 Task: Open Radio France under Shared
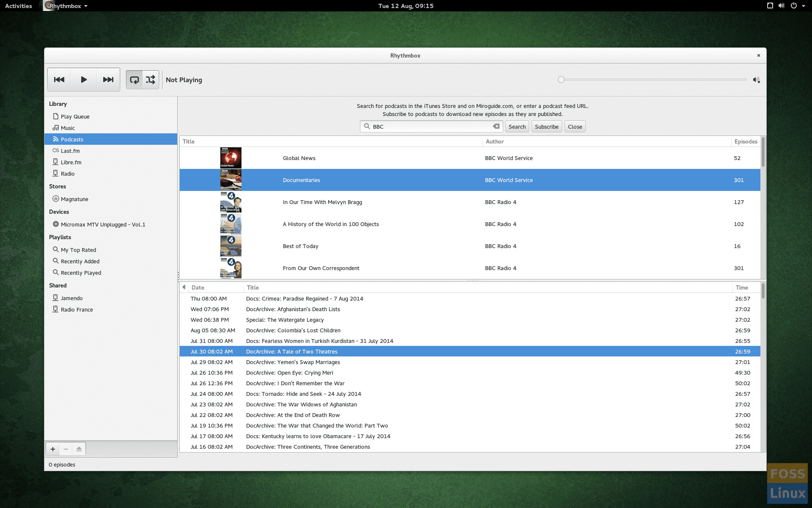(111, 309)
